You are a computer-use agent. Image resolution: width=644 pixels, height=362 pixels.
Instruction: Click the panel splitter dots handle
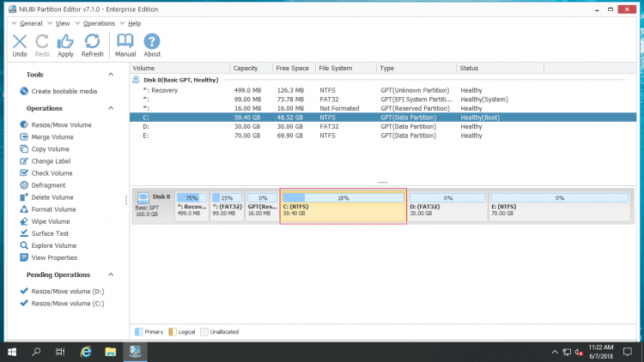[383, 182]
